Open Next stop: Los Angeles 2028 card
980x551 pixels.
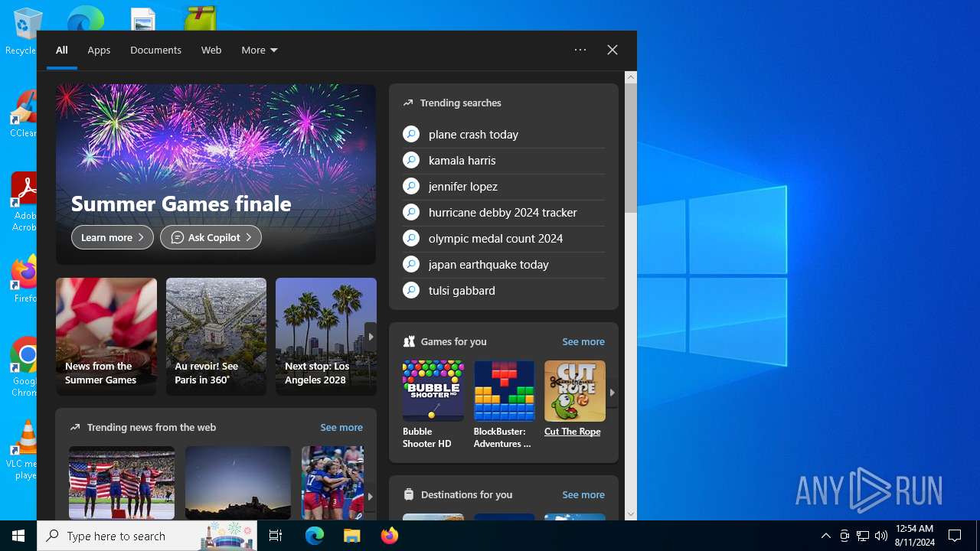pos(326,337)
